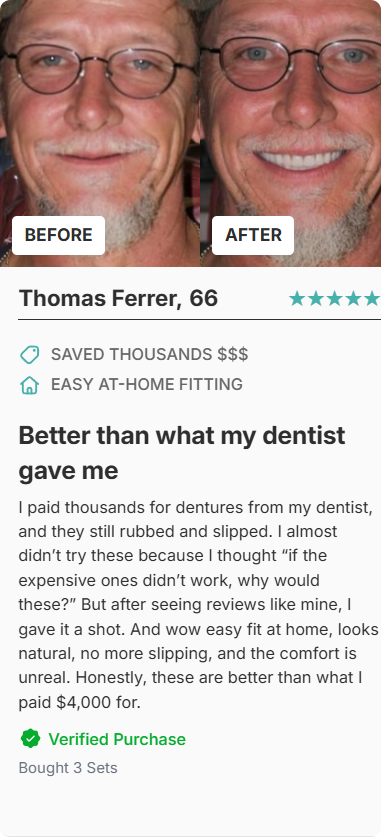Click the green verified checkmark badge
Image resolution: width=381 pixels, height=837 pixels.
click(x=30, y=739)
